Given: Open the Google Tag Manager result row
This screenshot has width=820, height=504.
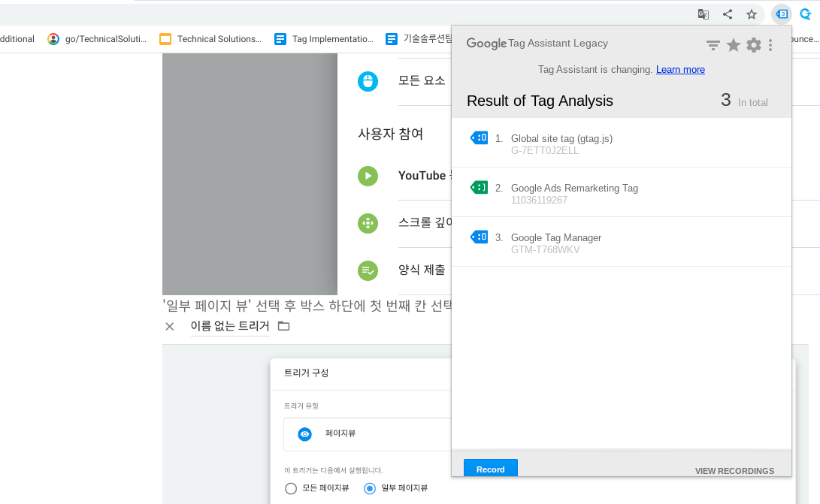Looking at the screenshot, I should point(622,242).
